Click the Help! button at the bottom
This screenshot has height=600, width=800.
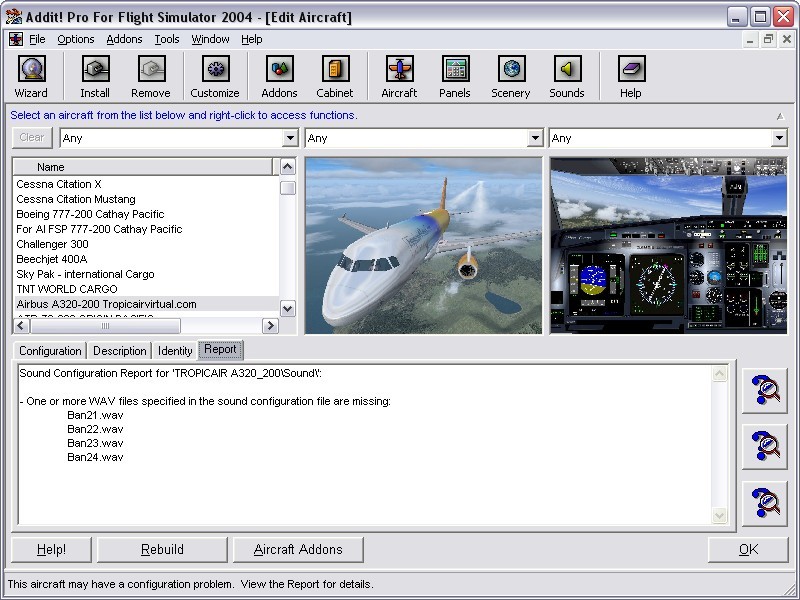click(x=51, y=549)
